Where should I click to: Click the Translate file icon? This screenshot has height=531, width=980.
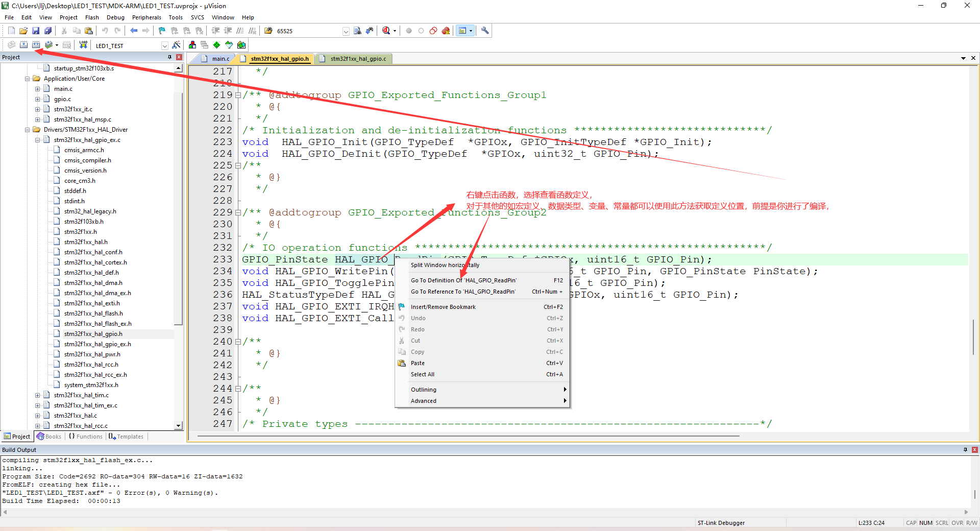[11, 45]
